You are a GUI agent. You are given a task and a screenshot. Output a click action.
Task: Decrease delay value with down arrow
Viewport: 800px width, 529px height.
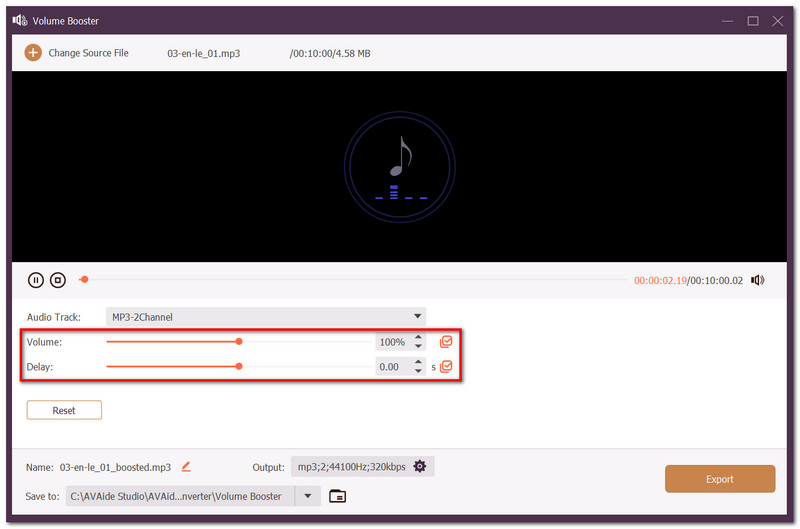(418, 371)
